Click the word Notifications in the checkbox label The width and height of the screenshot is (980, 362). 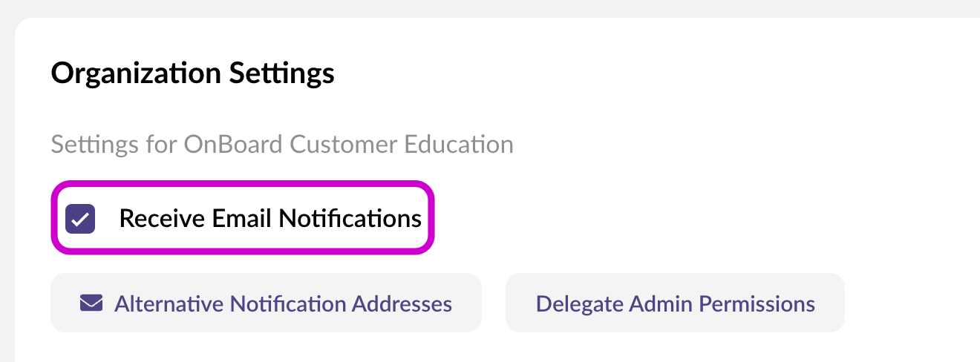coord(350,219)
